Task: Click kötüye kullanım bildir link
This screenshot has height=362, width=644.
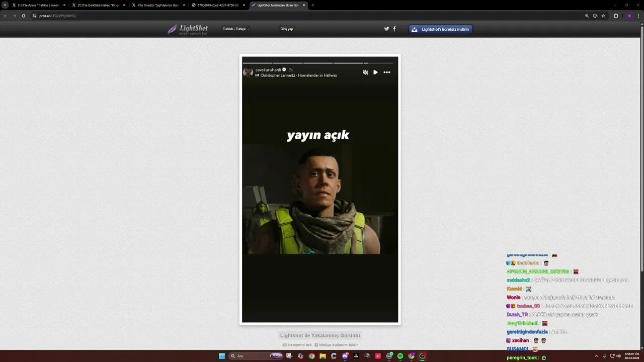Action: tap(336, 345)
